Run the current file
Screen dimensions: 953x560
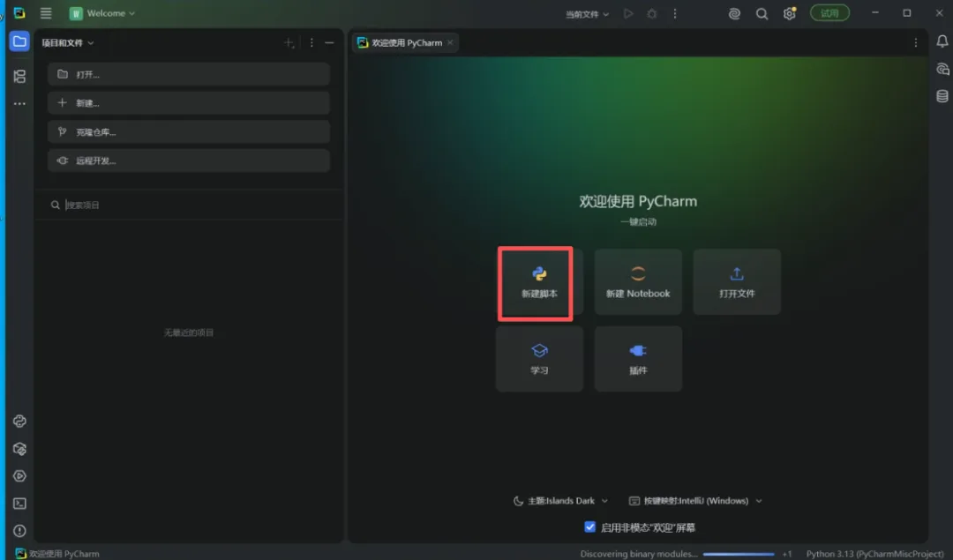(x=628, y=13)
